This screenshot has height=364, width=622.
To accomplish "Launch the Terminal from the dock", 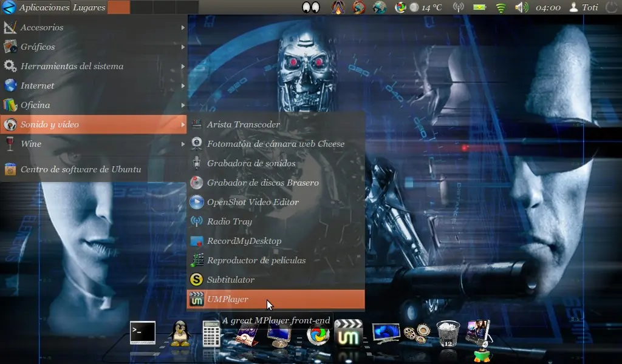I will [x=143, y=332].
